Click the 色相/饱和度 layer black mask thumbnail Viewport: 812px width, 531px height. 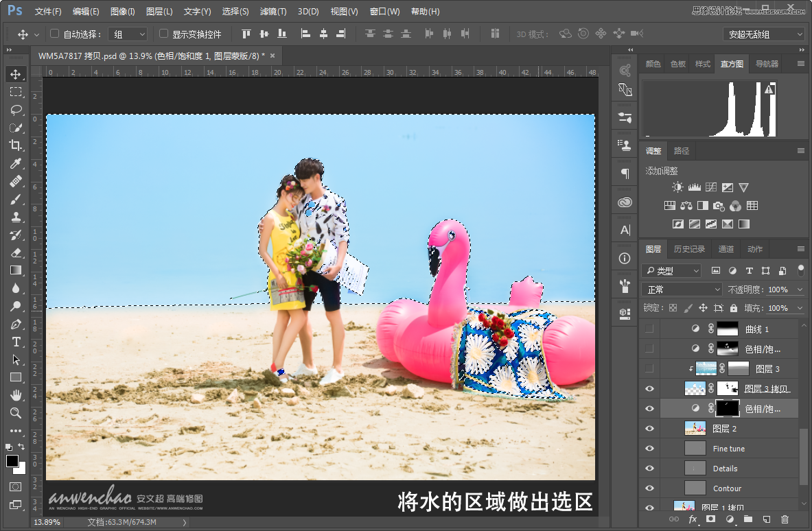pos(727,408)
